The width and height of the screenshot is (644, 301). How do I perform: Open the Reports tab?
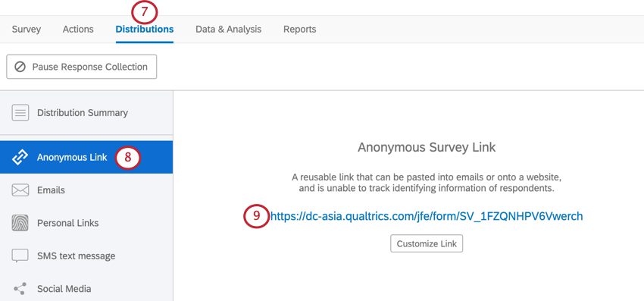[300, 30]
